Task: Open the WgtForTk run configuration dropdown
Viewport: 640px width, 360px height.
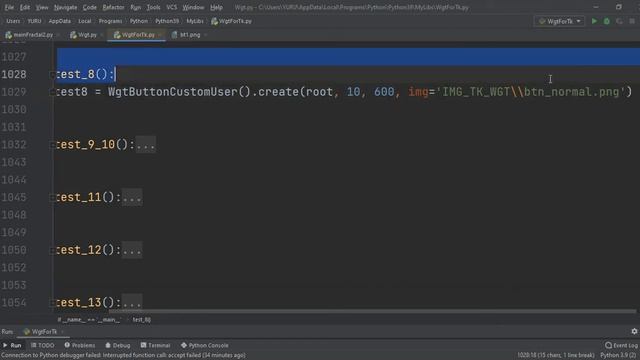Action: [x=560, y=21]
